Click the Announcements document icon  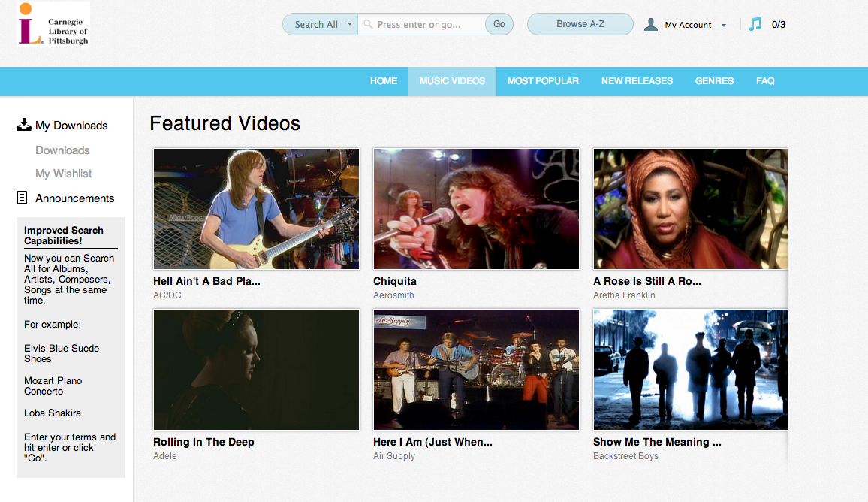(x=22, y=198)
